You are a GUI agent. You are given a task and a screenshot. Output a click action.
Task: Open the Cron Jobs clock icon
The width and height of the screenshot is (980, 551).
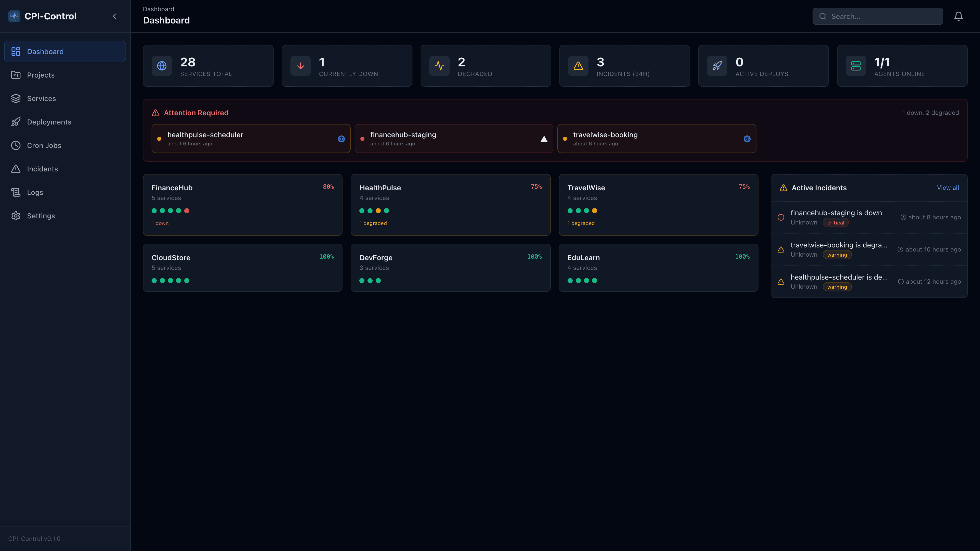[x=16, y=145]
